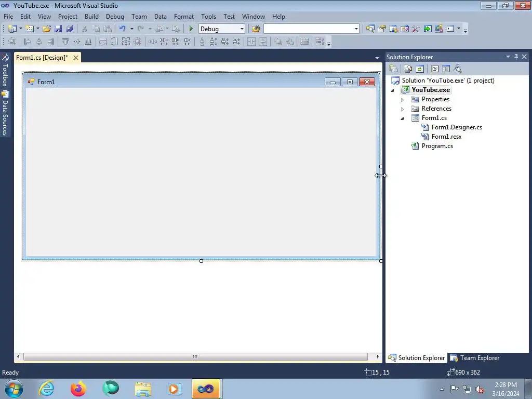
Task: Click Solution Explorer Refresh icon
Action: (x=420, y=69)
